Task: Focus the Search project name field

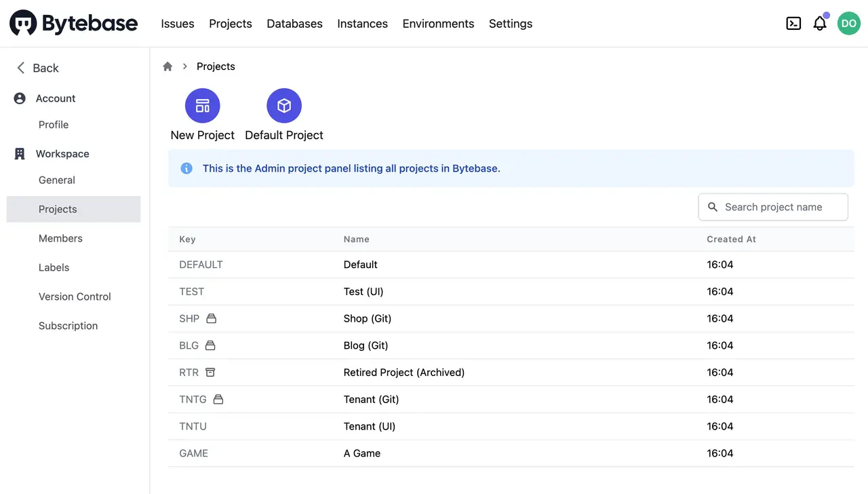Action: coord(773,207)
